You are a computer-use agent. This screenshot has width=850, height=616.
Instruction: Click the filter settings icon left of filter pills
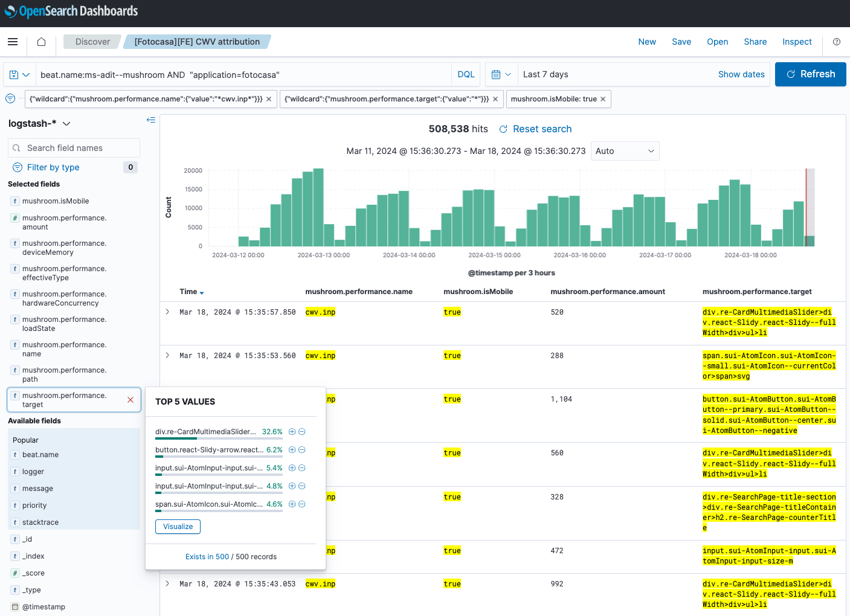point(10,98)
